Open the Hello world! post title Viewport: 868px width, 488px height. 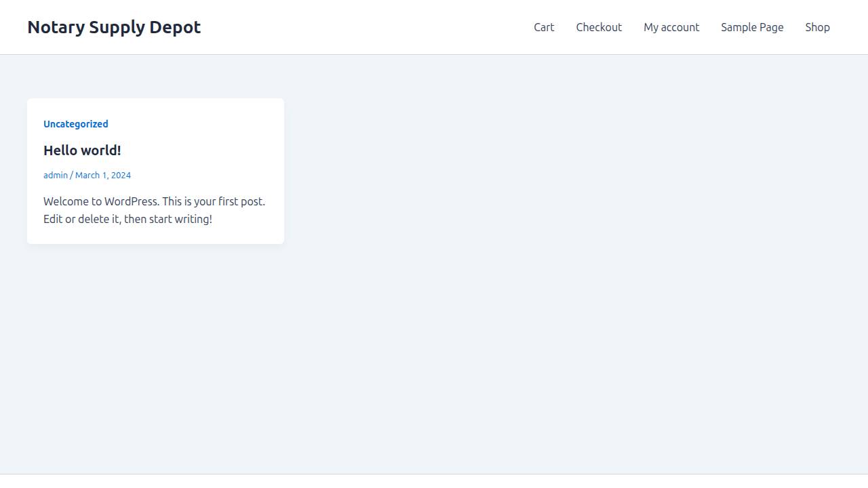82,150
